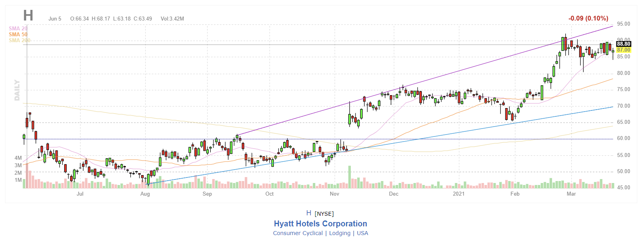Click the Aug month axis label
The image size is (644, 239).
pos(145,194)
